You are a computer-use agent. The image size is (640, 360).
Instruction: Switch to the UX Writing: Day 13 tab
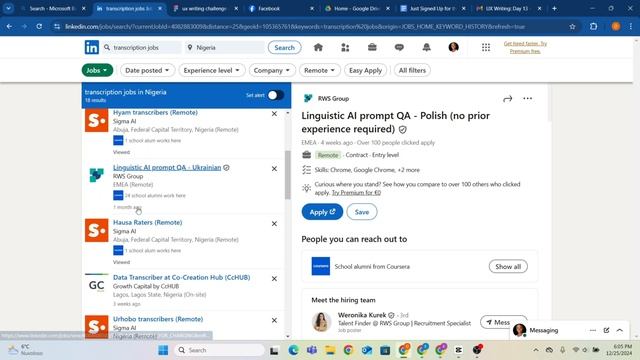click(x=509, y=8)
